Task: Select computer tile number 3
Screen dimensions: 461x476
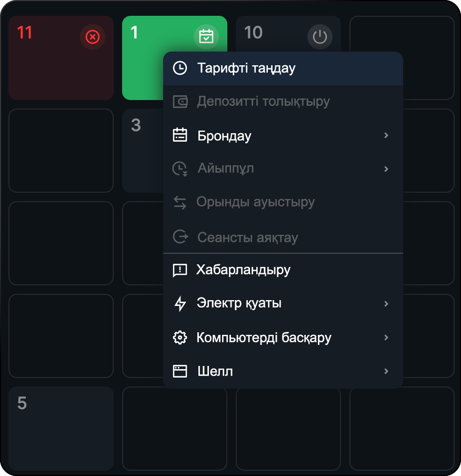Action: 143,151
